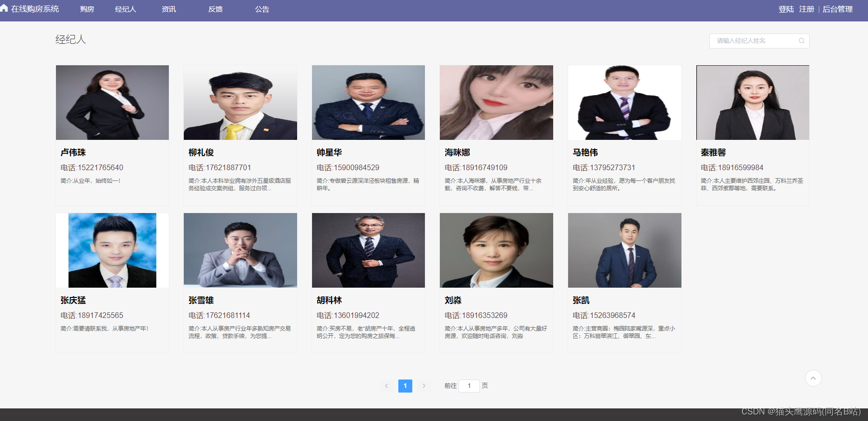
Task: Click the name 海咪娜
Action: (x=457, y=152)
